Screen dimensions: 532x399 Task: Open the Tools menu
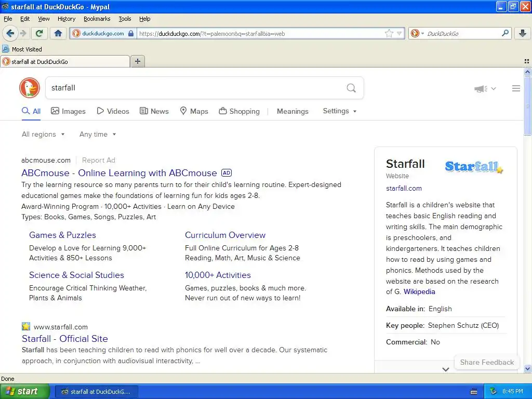[125, 19]
